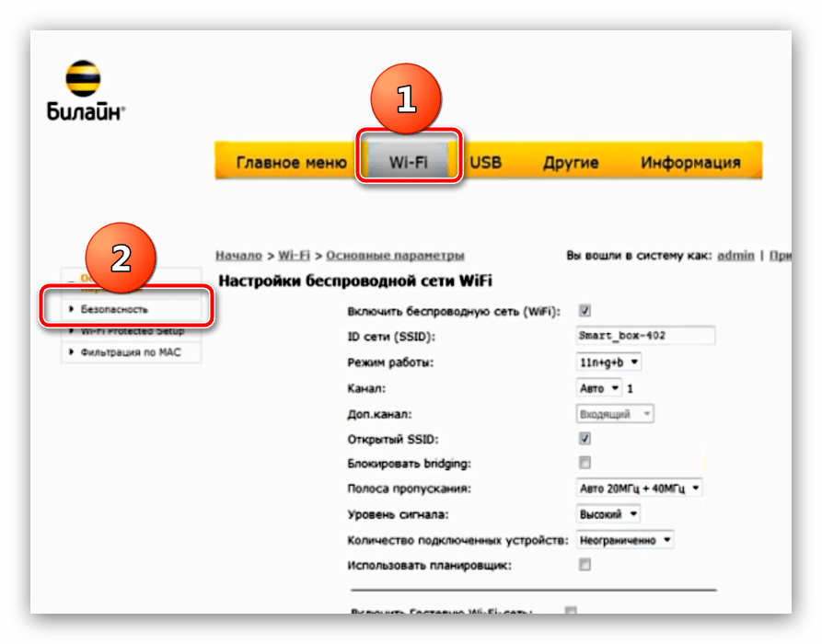
Task: Enable the Использовать планировщик checkbox
Action: pyautogui.click(x=585, y=565)
